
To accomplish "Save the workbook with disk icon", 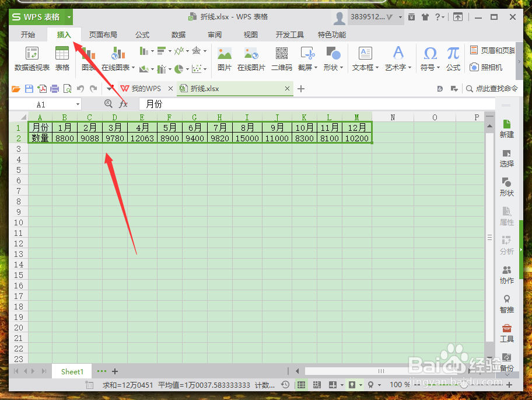I will click(29, 89).
